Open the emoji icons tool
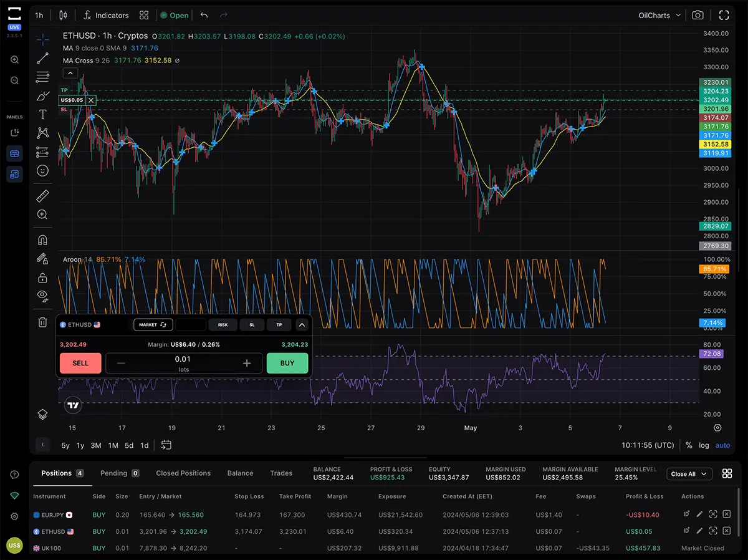 (x=42, y=170)
